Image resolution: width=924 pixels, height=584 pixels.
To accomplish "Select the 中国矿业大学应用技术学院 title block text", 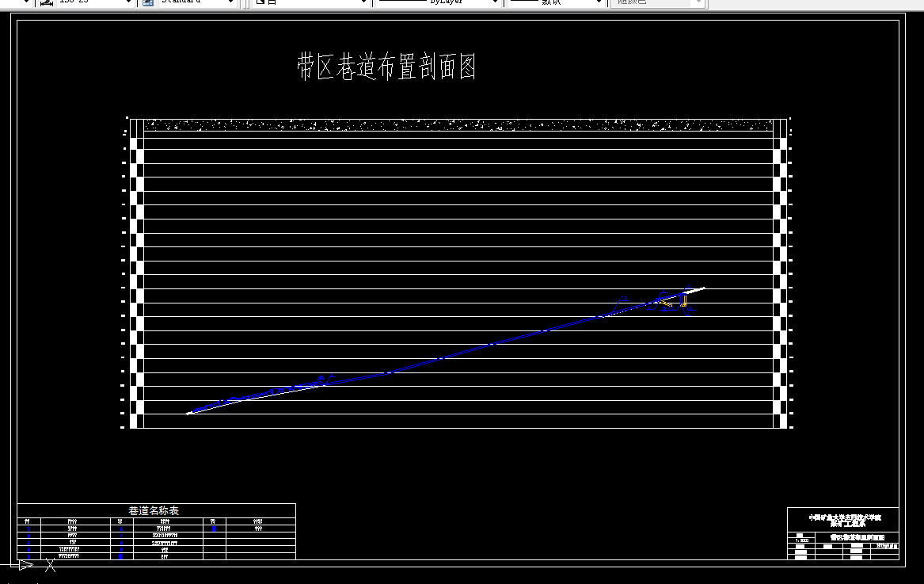I will (x=845, y=517).
